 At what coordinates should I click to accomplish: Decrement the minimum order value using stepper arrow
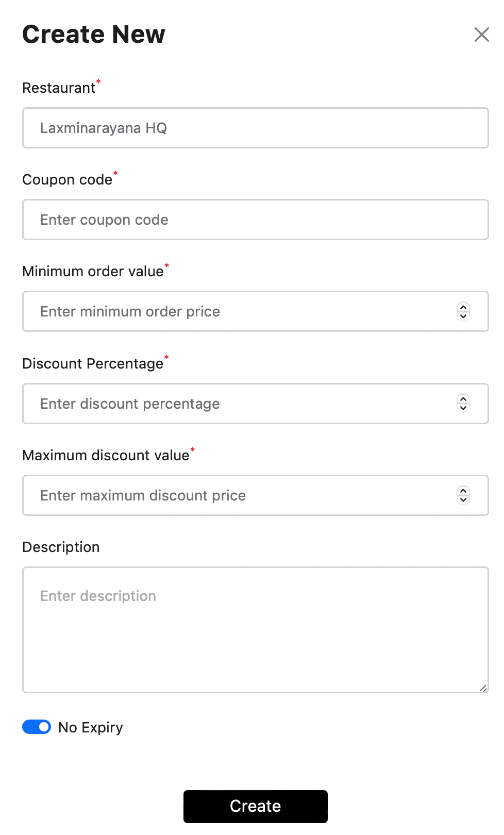463,315
